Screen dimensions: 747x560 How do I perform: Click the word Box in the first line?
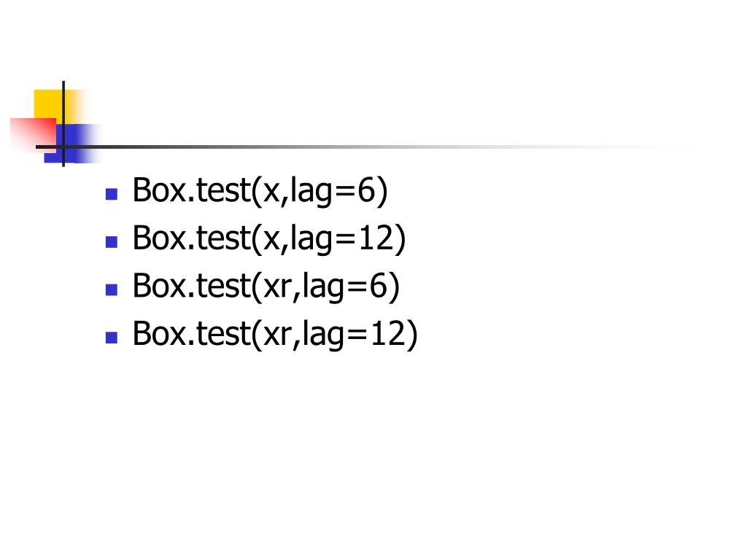pos(159,190)
